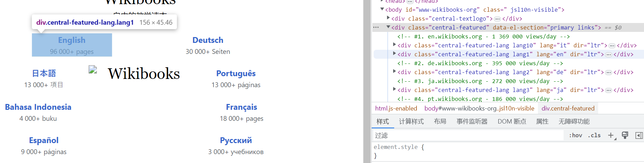Select body#www-wikibooks-org breadcrumb
Image resolution: width=644 pixels, height=163 pixels.
click(x=479, y=108)
